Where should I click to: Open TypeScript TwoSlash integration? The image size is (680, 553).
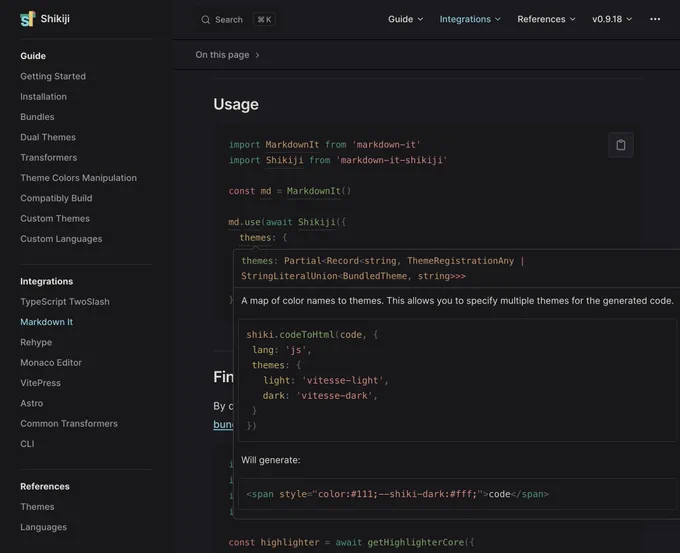tap(65, 302)
